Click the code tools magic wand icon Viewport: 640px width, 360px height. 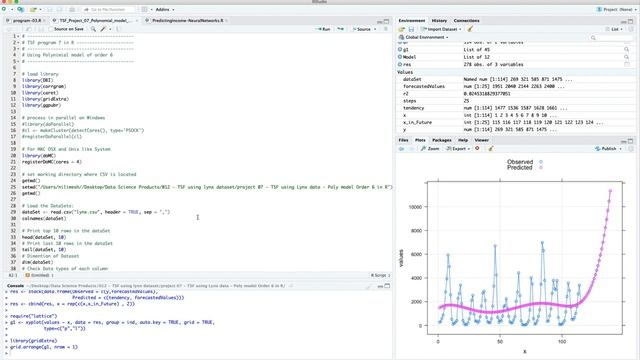click(x=103, y=29)
